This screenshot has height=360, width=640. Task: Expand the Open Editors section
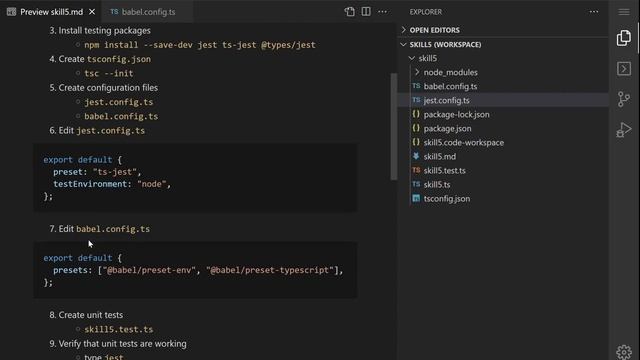pyautogui.click(x=503, y=30)
